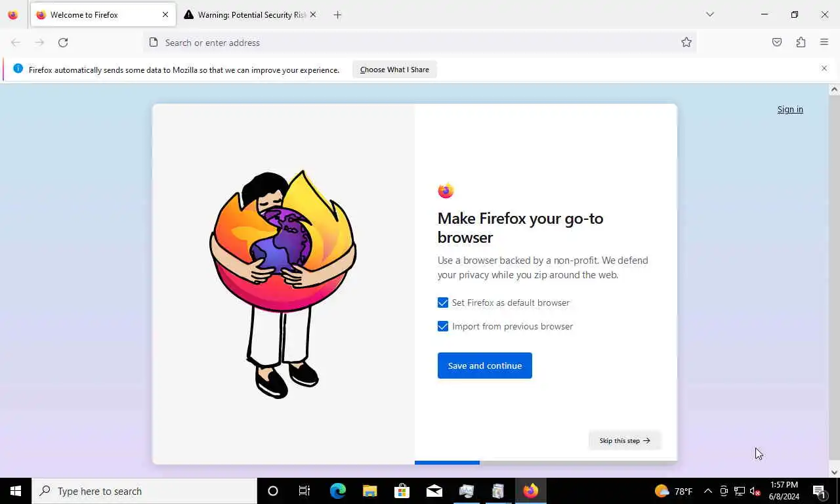
Task: Close the Welcome to Firefox tab
Action: click(x=165, y=14)
